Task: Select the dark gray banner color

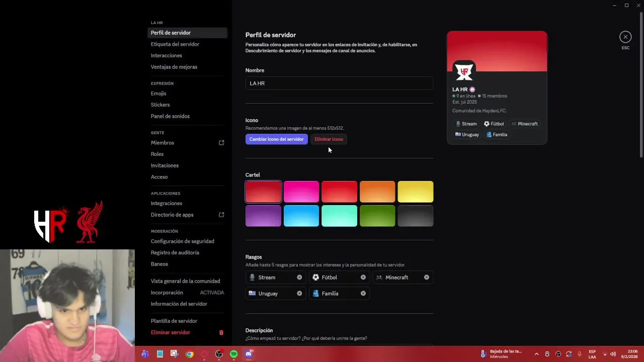Action: pyautogui.click(x=416, y=216)
